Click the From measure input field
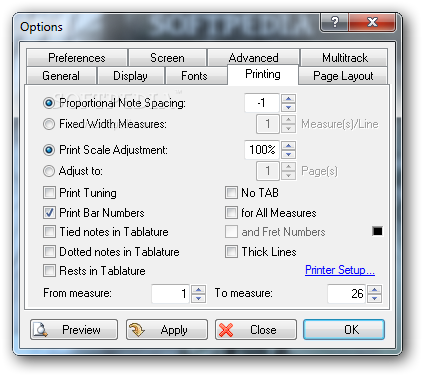Screen dimensions: 423x376 click(x=171, y=294)
